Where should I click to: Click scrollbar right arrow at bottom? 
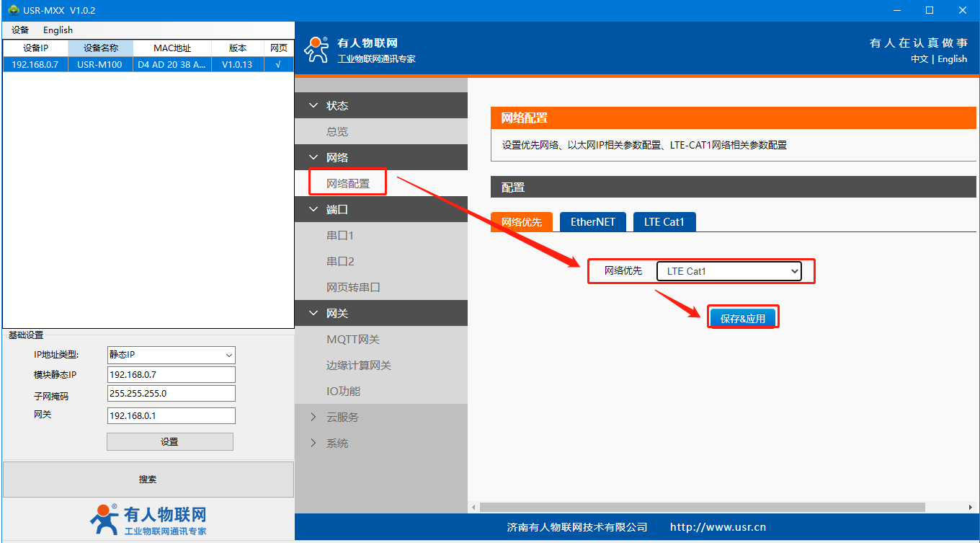click(x=970, y=508)
